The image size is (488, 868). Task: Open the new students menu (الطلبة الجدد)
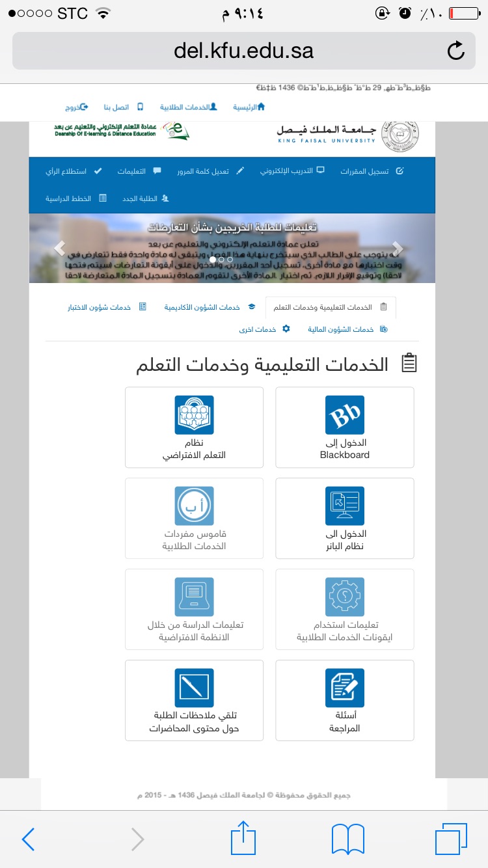pyautogui.click(x=146, y=198)
